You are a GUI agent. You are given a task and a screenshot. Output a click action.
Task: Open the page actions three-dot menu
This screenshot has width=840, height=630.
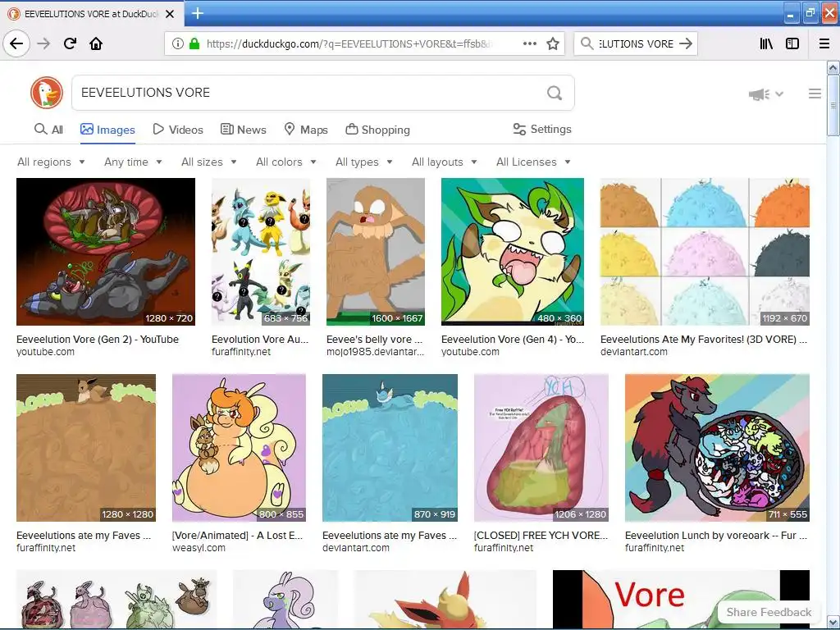(x=530, y=43)
